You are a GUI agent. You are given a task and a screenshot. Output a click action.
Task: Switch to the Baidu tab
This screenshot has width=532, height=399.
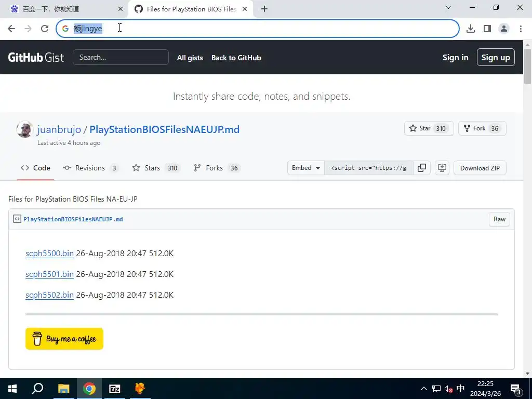64,9
